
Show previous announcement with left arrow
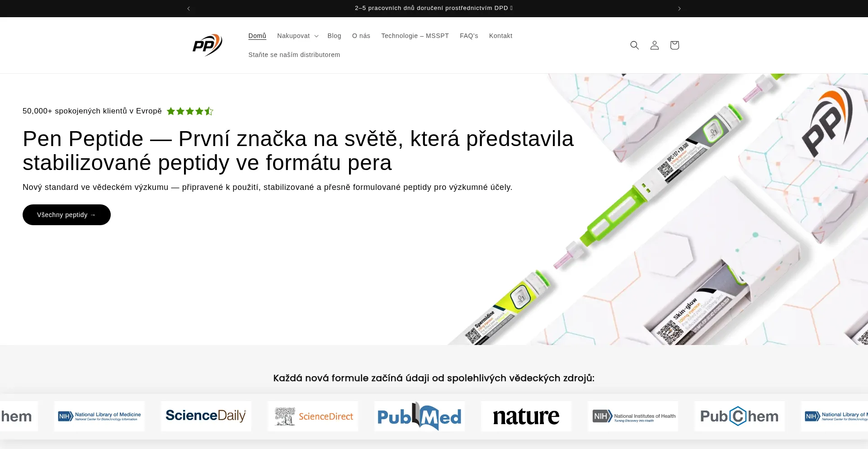(x=189, y=9)
